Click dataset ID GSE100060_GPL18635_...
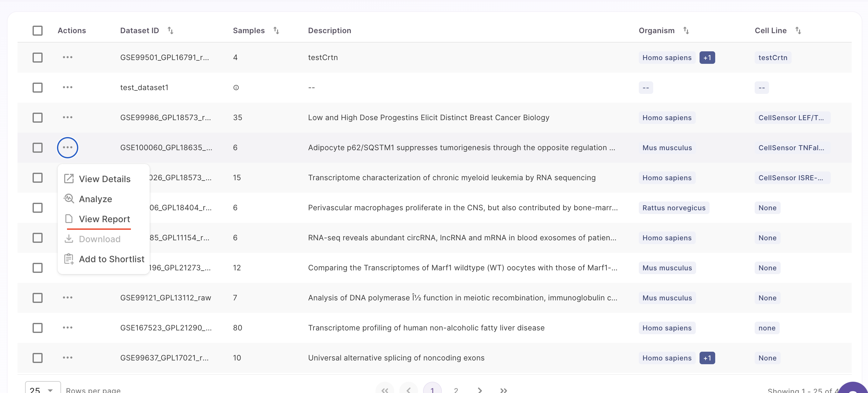This screenshot has width=868, height=393. [166, 147]
